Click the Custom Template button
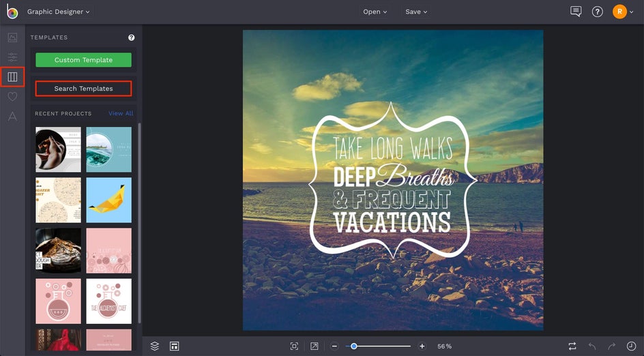Viewport: 644px width, 356px height. coord(83,60)
